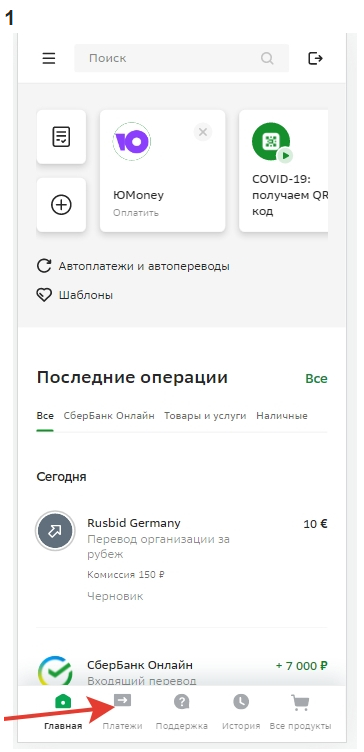Open COVID-19 QR code green icon

(271, 142)
